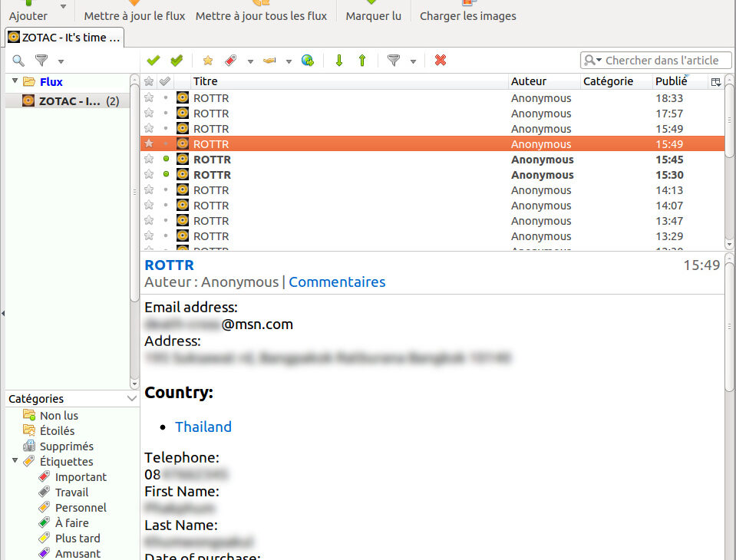736x560 pixels.
Task: Follow the Thailand country link
Action: (203, 427)
